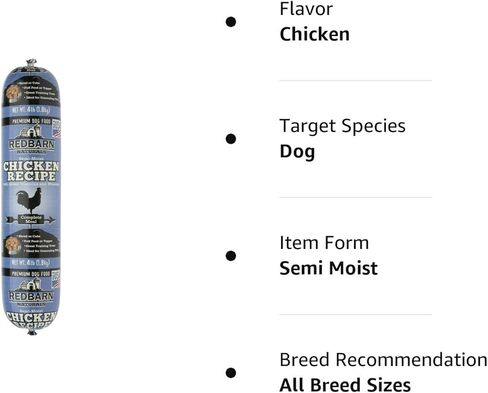Select the Breed Recommendation label
Image resolution: width=488 pixels, height=393 pixels.
[x=383, y=360]
